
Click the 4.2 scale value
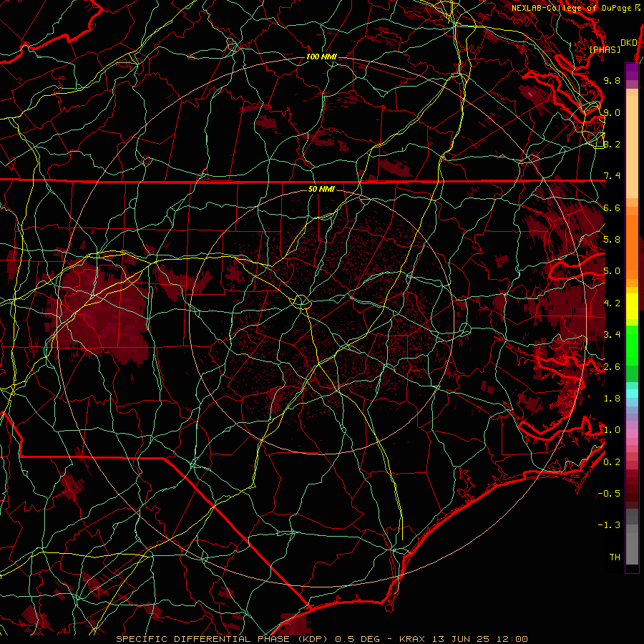(x=612, y=303)
